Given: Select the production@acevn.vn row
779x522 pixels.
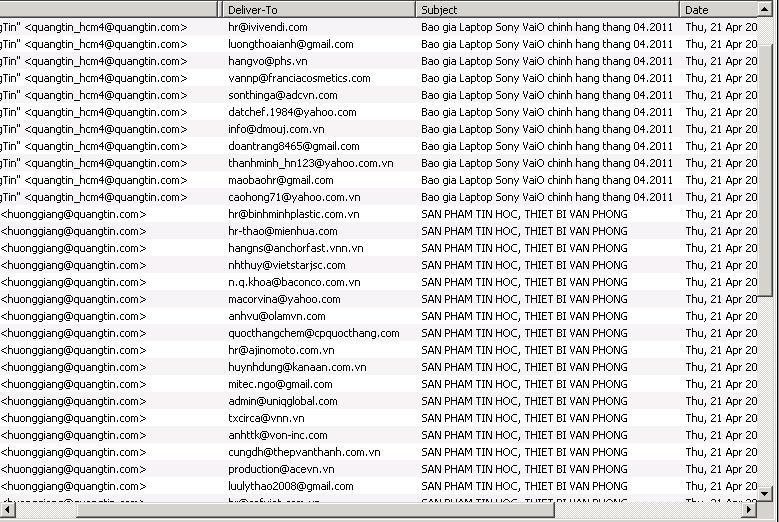Looking at the screenshot, I should pos(379,469).
